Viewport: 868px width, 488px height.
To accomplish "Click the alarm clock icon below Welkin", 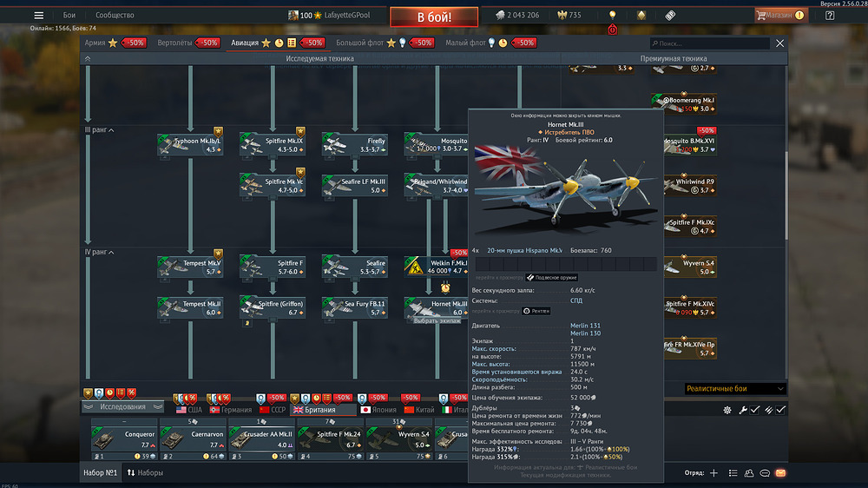I will [445, 287].
